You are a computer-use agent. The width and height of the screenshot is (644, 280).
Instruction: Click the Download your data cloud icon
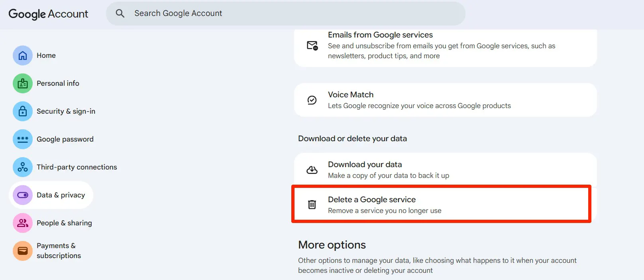(x=312, y=170)
